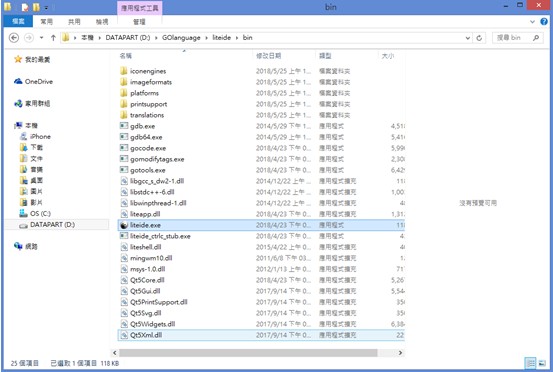This screenshot has height=372, width=553.
Task: Click GOlanguage in the address path
Action: click(x=181, y=37)
